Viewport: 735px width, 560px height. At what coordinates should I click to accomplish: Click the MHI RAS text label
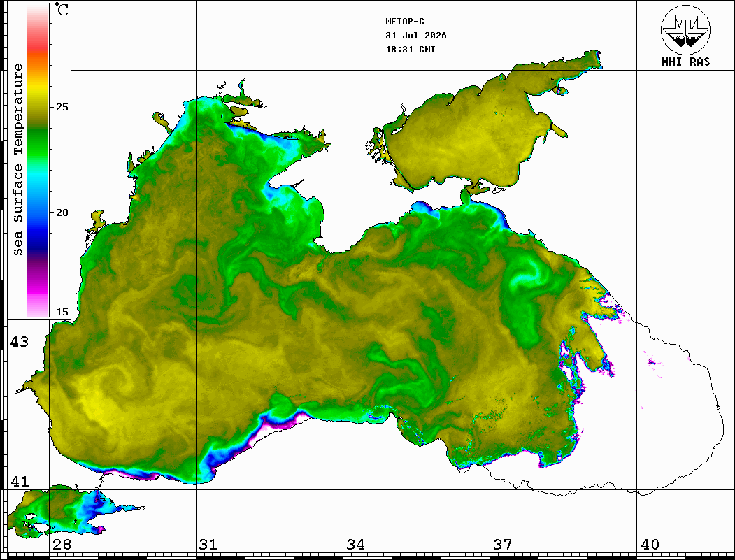pos(685,62)
